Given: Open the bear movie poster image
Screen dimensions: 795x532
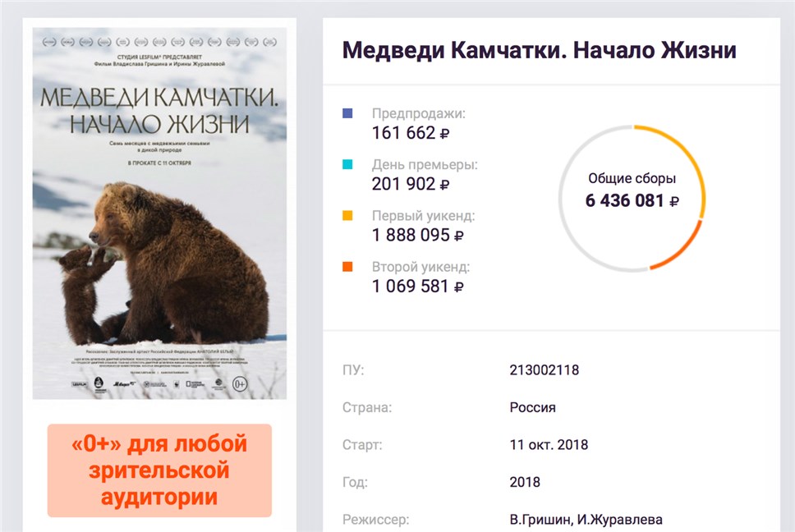Looking at the screenshot, I should (159, 213).
